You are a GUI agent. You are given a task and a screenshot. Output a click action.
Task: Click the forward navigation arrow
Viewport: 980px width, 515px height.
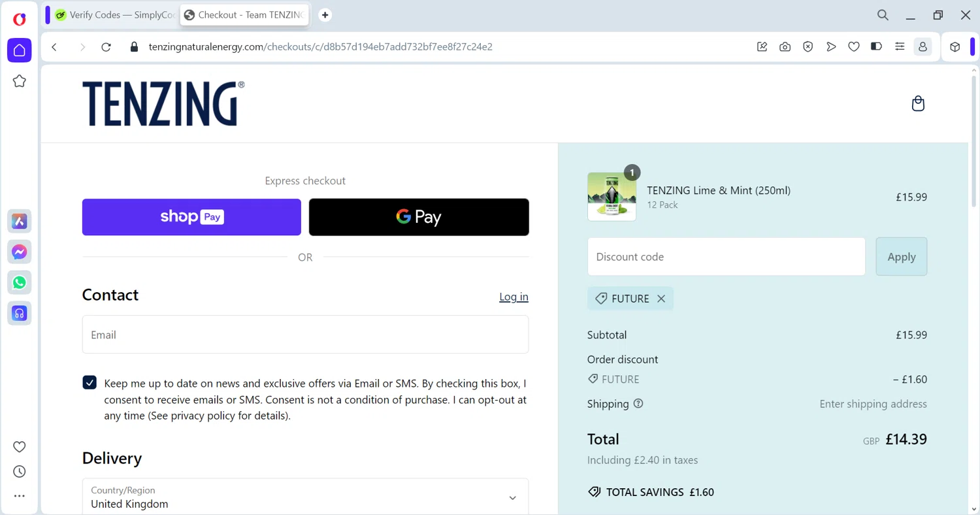[x=82, y=47]
